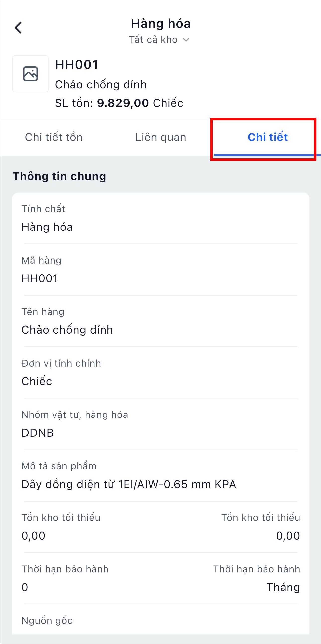
Task: Select the "Chi tiết" tab
Action: (267, 137)
